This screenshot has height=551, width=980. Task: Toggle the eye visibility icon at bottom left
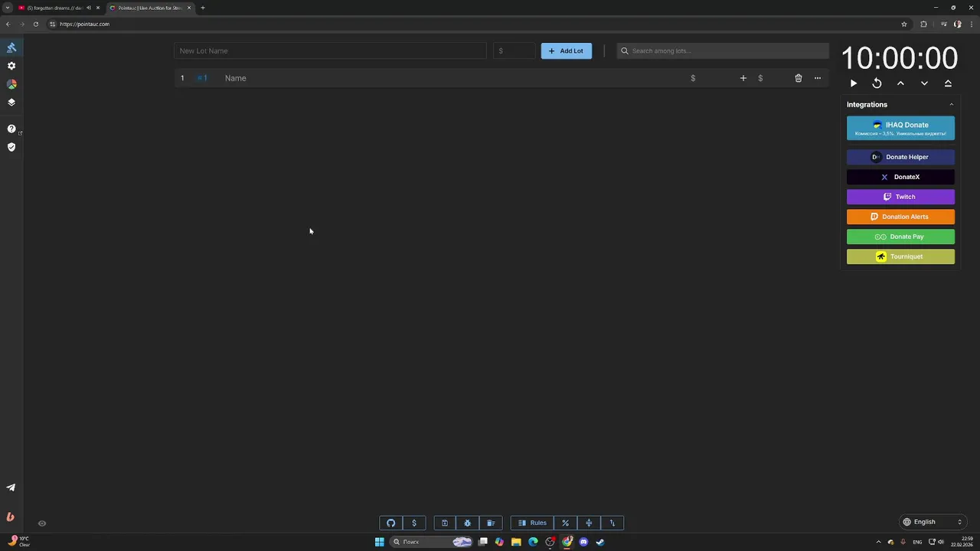tap(42, 523)
